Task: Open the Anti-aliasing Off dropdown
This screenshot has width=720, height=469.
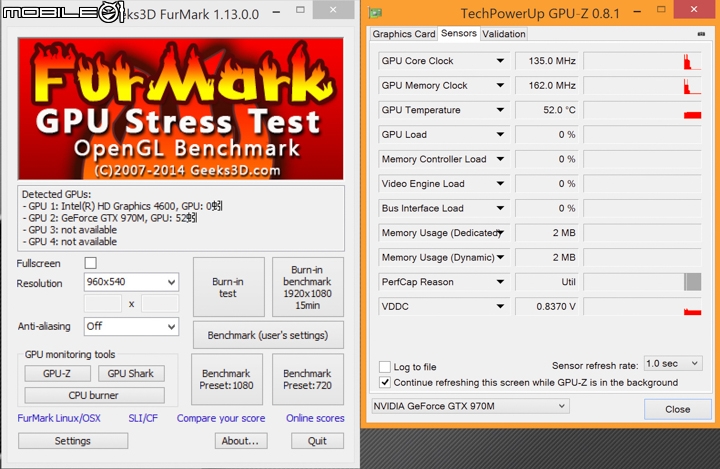Action: [131, 327]
